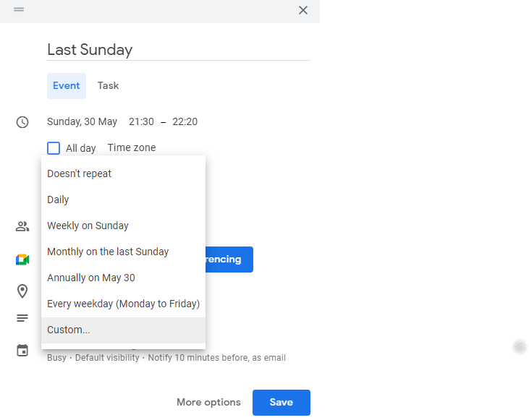The image size is (529, 420).
Task: Close the event creation dialog
Action: click(x=303, y=10)
